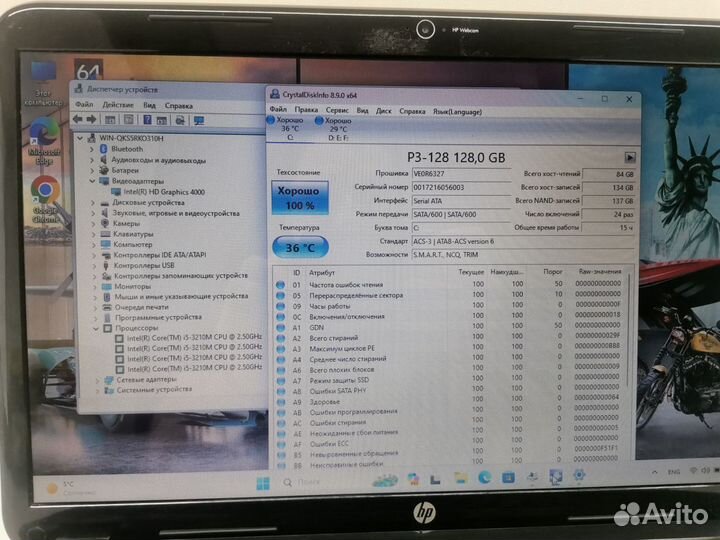Image resolution: width=720 pixels, height=540 pixels.
Task: Click the 'P3-128 128,0 GB' disk title
Action: pyautogui.click(x=456, y=158)
